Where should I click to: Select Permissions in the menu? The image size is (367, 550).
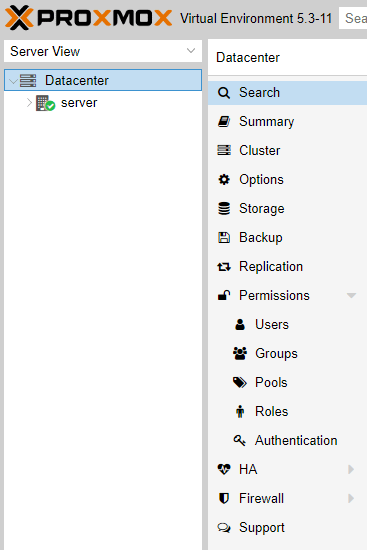click(x=287, y=295)
